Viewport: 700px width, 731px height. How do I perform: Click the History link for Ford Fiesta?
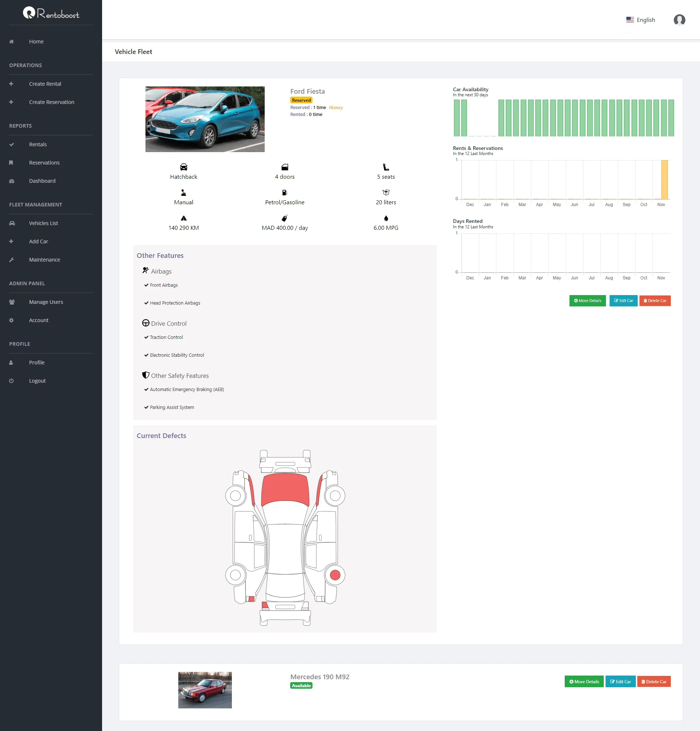pyautogui.click(x=336, y=107)
